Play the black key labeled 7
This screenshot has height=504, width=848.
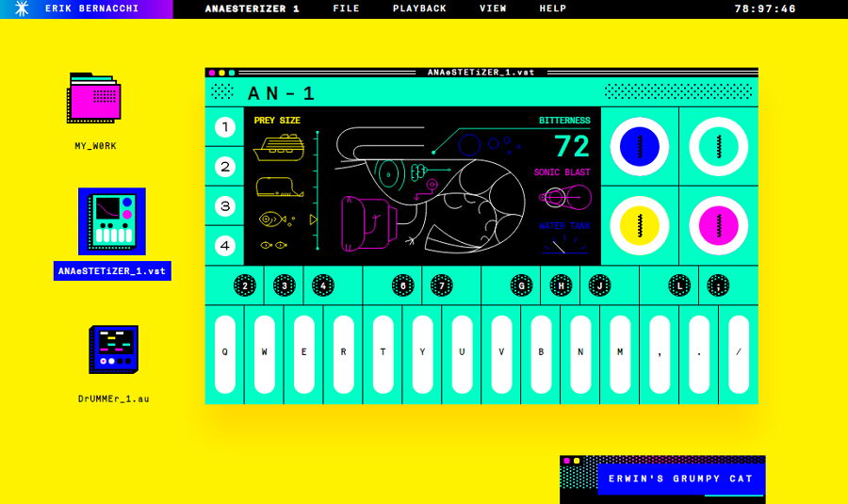point(442,285)
